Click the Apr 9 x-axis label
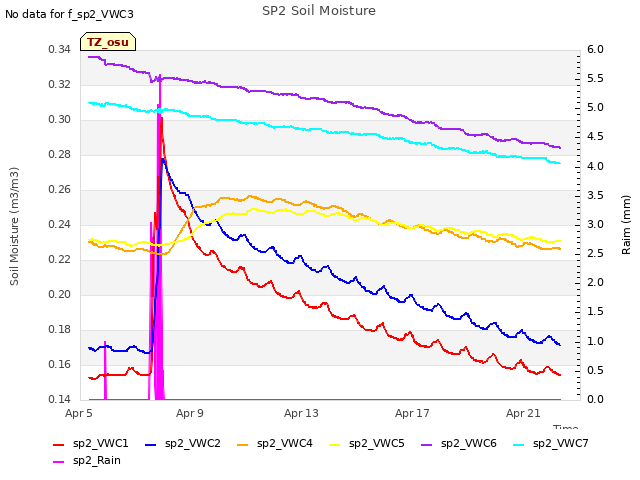The height and width of the screenshot is (480, 640). [190, 413]
